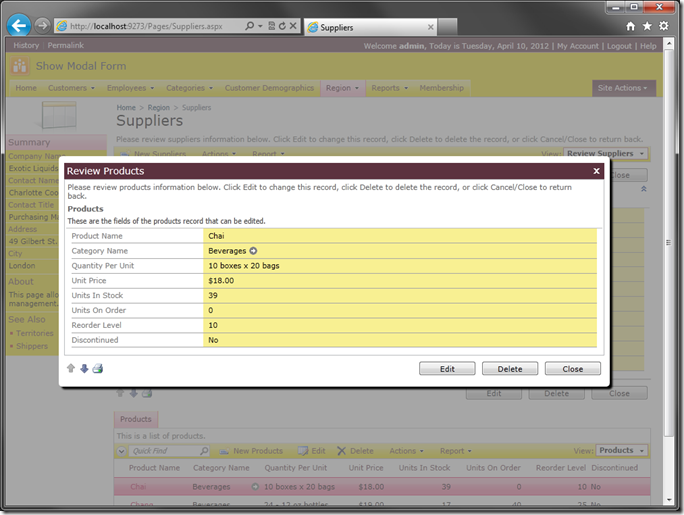Click Delete in the products grid toolbar
This screenshot has width=684, height=515.
click(356, 451)
